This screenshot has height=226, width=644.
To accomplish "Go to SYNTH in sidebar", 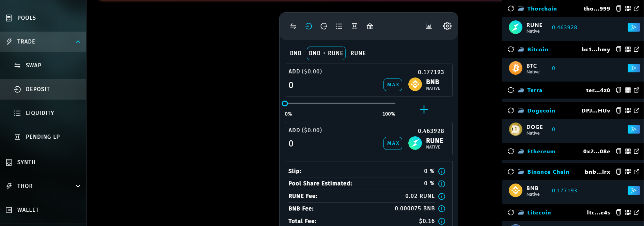I will 43,162.
